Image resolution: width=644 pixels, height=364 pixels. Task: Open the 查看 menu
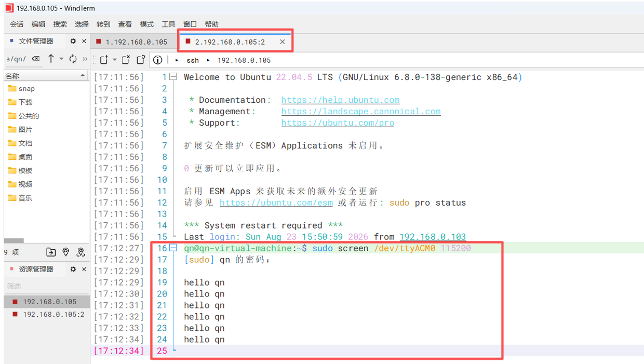[125, 24]
